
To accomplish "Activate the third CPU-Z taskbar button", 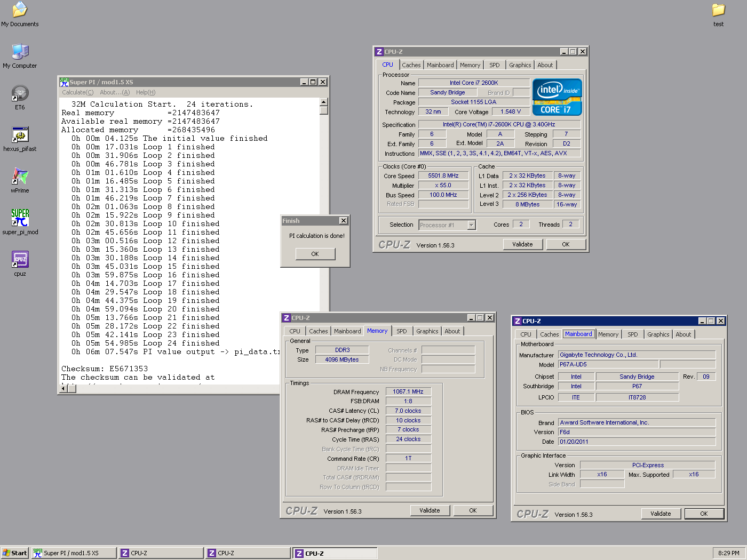I will pyautogui.click(x=335, y=553).
